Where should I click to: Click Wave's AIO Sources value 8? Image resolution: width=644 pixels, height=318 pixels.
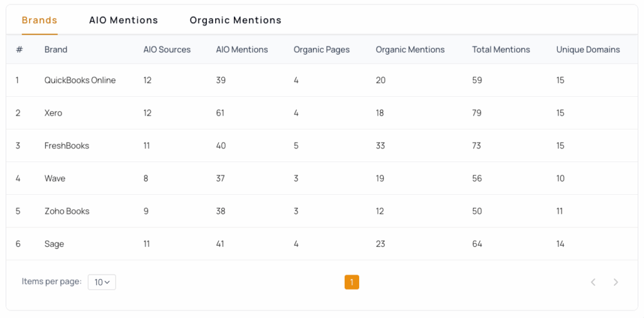click(x=146, y=178)
